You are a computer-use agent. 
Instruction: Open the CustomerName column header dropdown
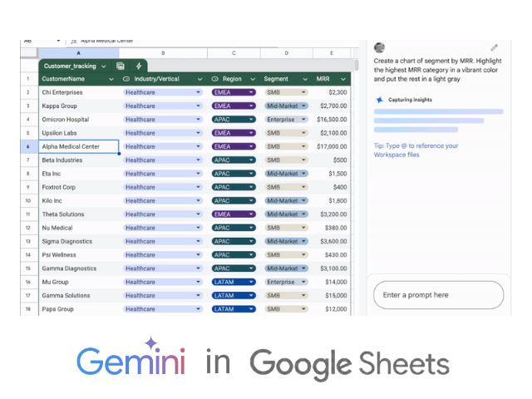point(111,80)
